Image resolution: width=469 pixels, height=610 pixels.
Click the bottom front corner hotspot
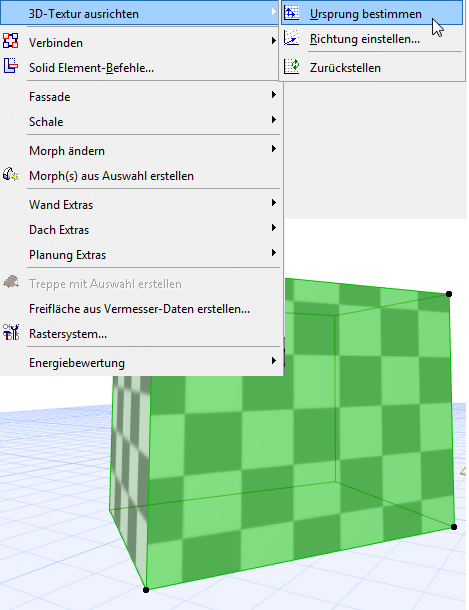(146, 590)
